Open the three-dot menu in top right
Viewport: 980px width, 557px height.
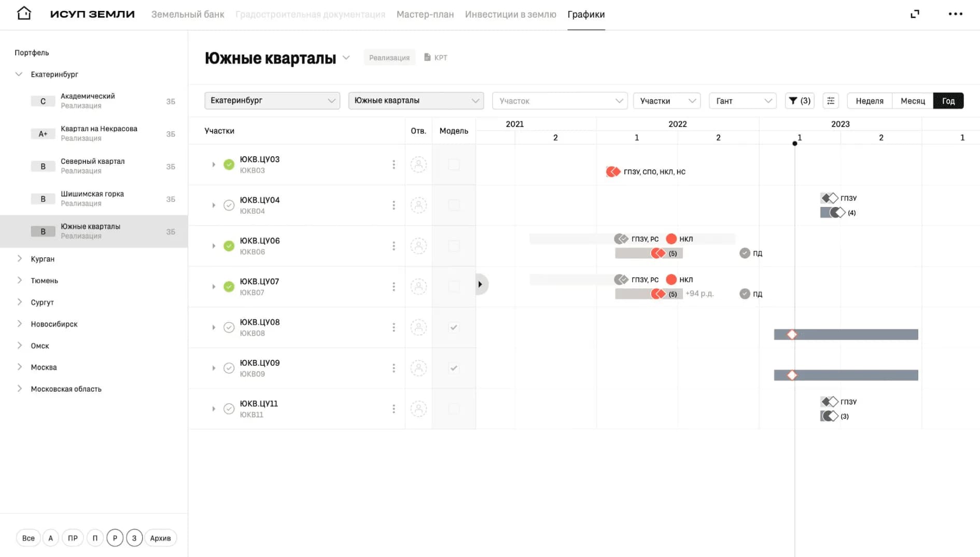[955, 14]
